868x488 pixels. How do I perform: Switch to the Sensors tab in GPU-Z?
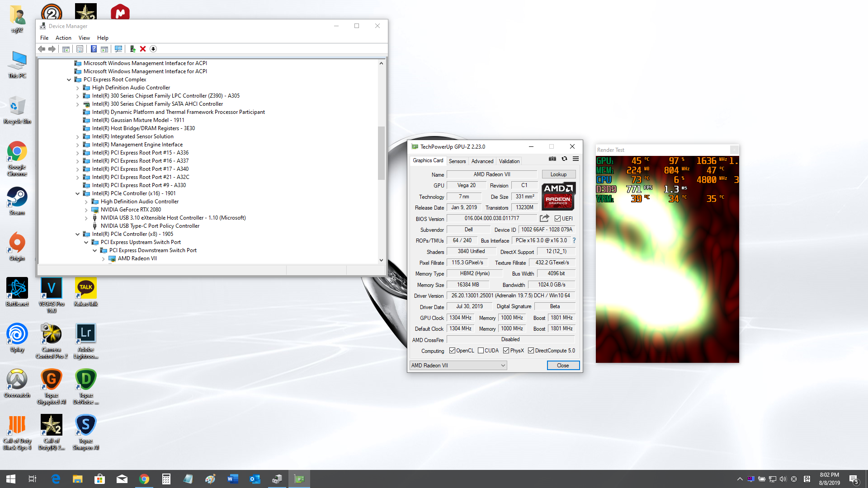(x=457, y=161)
